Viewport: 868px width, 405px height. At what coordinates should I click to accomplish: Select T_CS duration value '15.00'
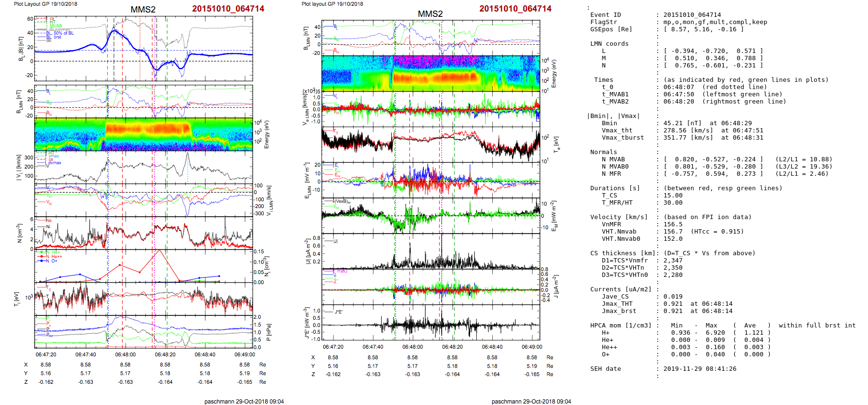tap(673, 196)
